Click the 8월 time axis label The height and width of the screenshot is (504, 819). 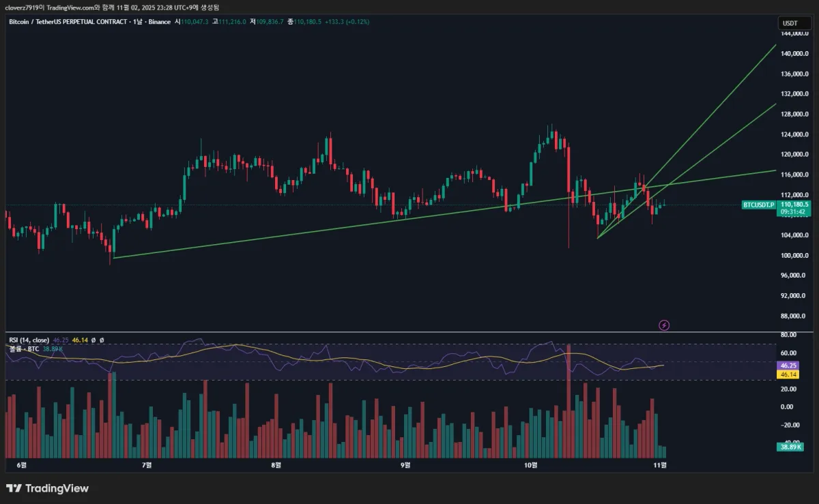(x=276, y=465)
